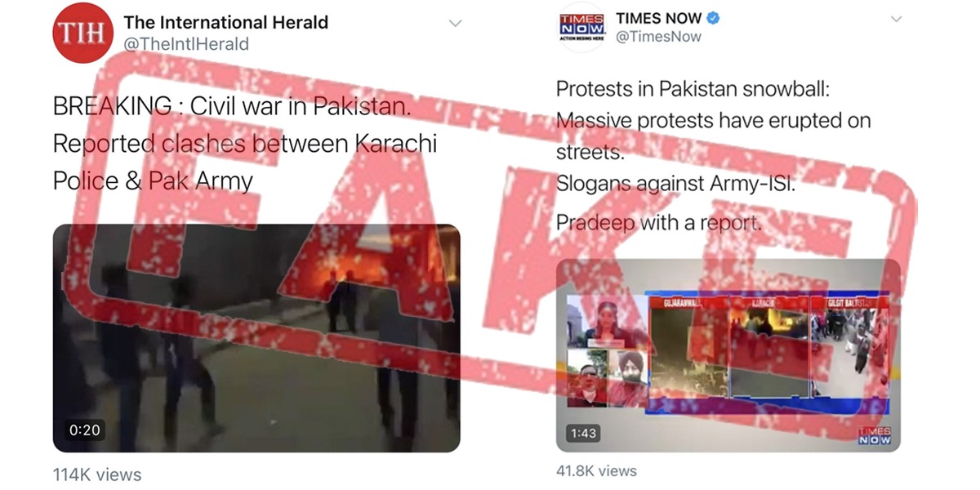Image resolution: width=980 pixels, height=490 pixels.
Task: Click the 1:43 duration label on video
Action: [x=584, y=433]
